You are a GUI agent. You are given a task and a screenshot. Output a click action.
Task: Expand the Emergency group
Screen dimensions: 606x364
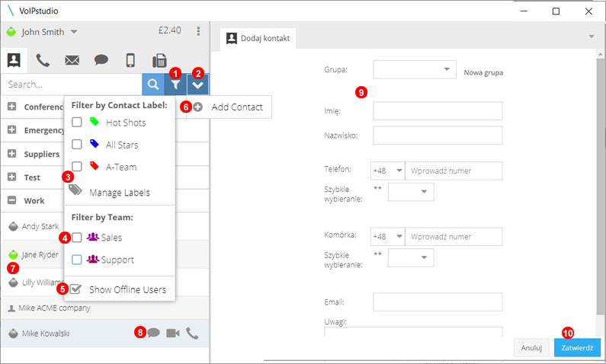click(12, 129)
